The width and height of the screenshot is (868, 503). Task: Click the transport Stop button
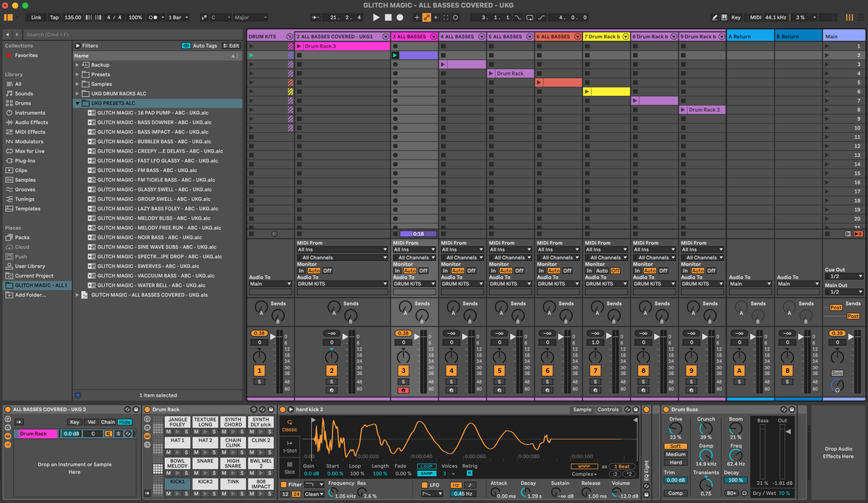(388, 17)
